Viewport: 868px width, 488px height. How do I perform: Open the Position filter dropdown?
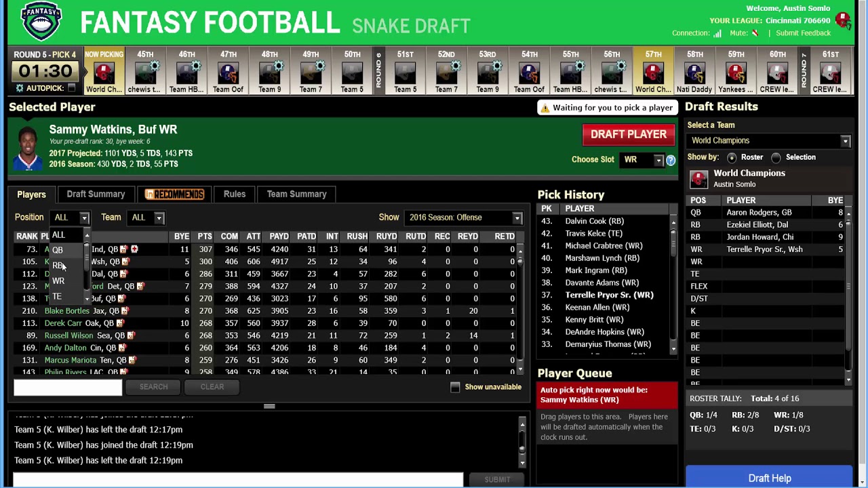70,218
